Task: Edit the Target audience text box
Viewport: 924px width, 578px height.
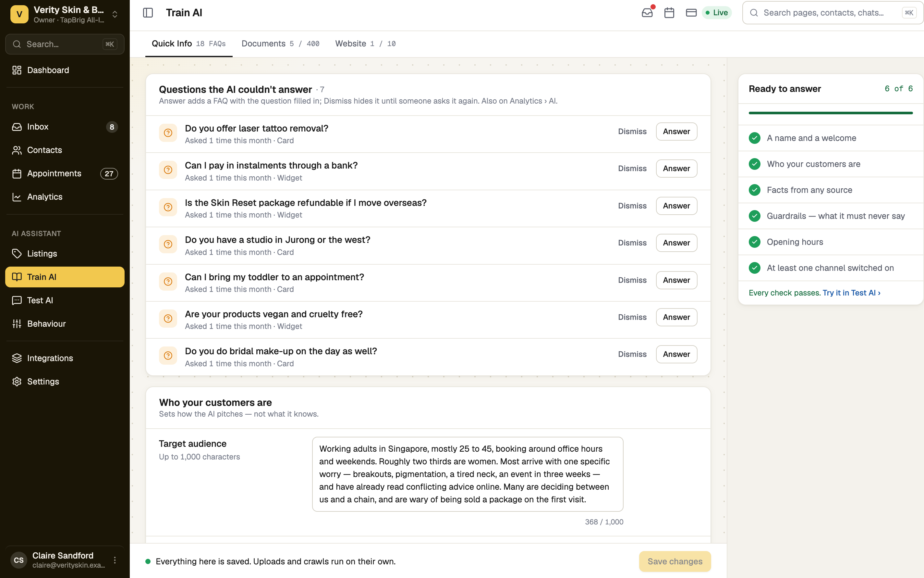Action: [x=467, y=474]
